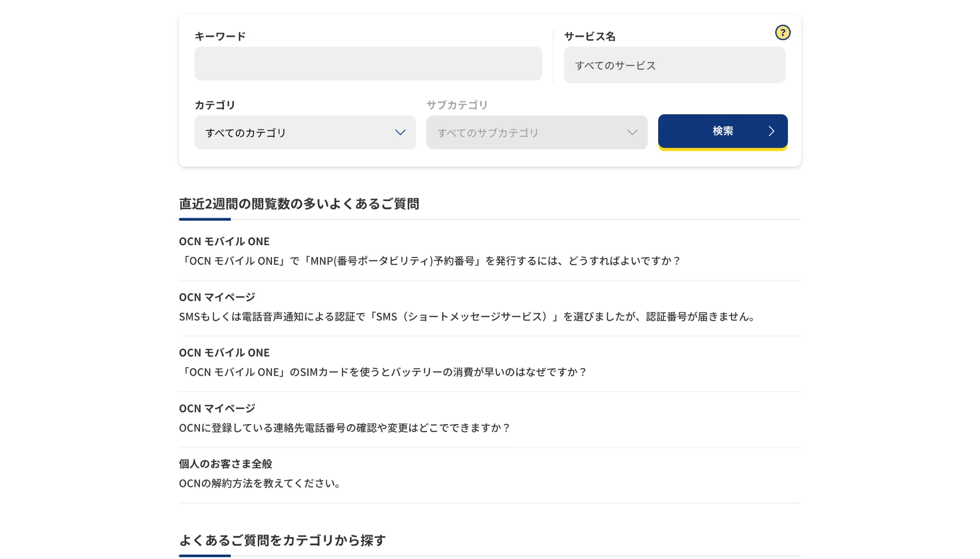Click the yellow help question mark icon
Image resolution: width=980 pixels, height=559 pixels.
(783, 33)
